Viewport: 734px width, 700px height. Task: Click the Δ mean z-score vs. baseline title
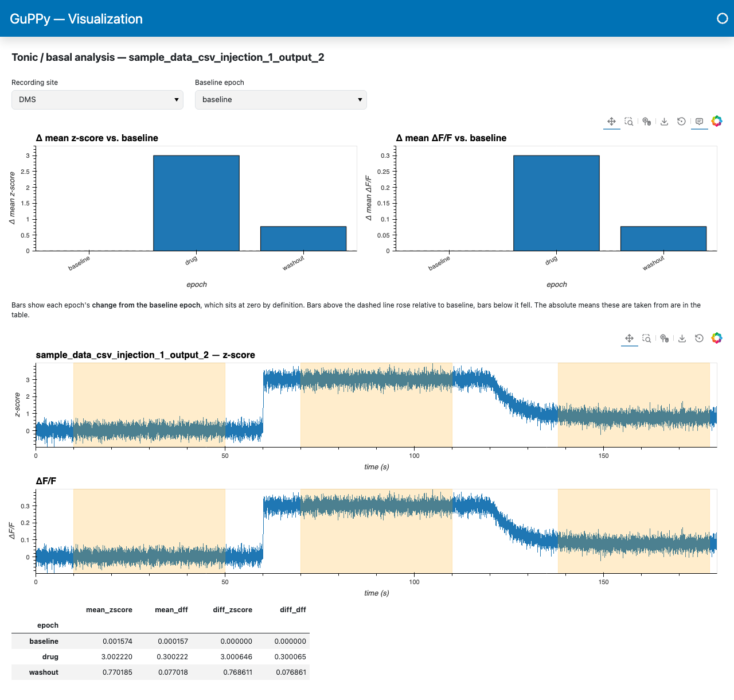(x=97, y=138)
